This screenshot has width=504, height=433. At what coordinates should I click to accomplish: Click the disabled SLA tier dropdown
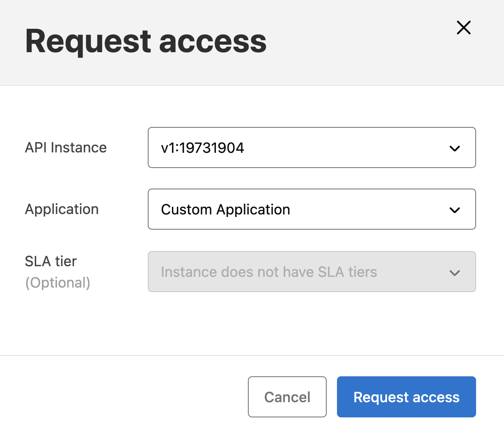point(312,272)
